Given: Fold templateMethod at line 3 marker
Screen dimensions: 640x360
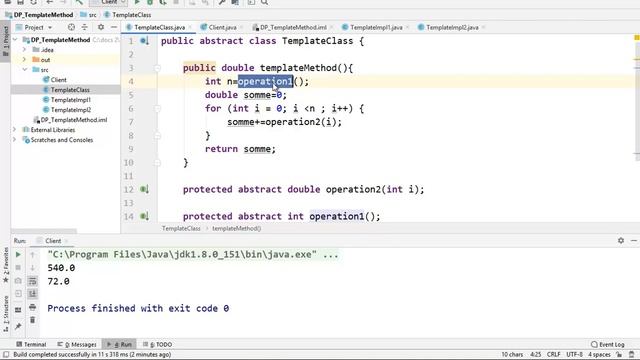Looking at the screenshot, I should tap(158, 68).
